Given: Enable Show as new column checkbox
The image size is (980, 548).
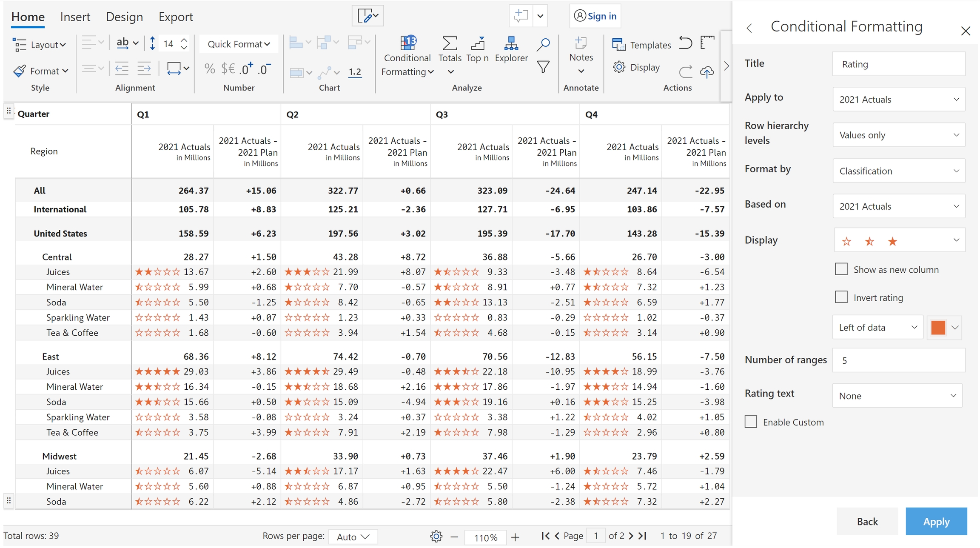Looking at the screenshot, I should (841, 269).
